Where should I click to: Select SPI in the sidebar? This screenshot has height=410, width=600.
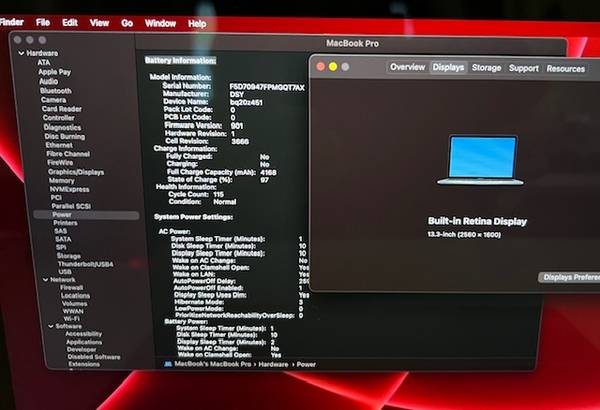click(x=61, y=247)
